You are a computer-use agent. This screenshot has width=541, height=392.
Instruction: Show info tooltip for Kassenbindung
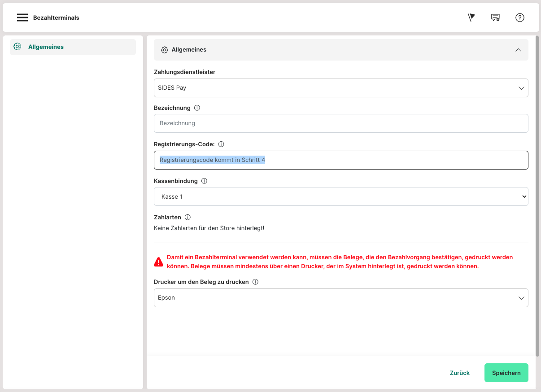pyautogui.click(x=204, y=181)
